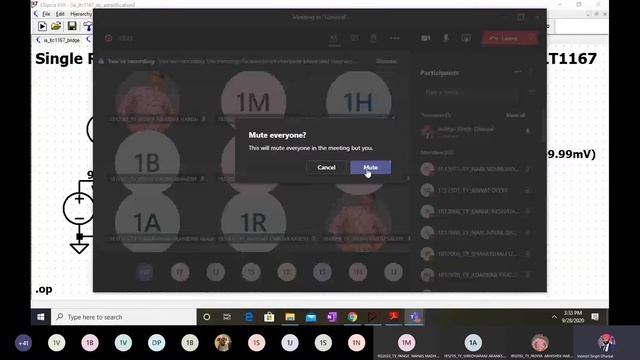Open File Explorer from the taskbar
This screenshot has height=360, width=640.
(x=290, y=317)
